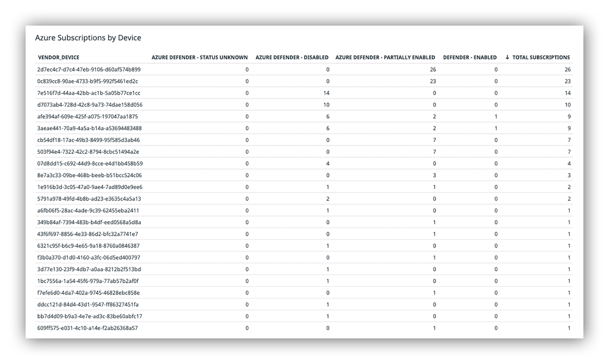
Task: Click Total Subscriptions value 9 for device afe394af
Action: (x=569, y=117)
